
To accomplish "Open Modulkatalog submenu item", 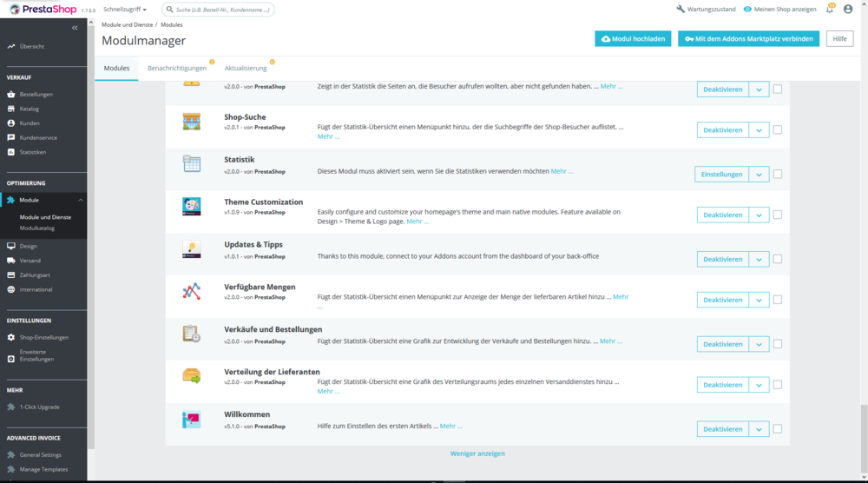I will pos(37,228).
